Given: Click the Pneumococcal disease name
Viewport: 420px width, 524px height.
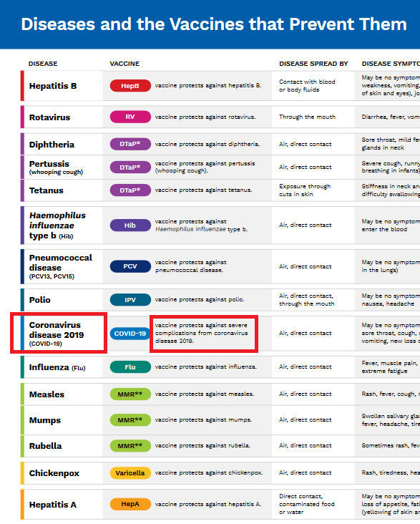Looking at the screenshot, I should click(x=61, y=267).
